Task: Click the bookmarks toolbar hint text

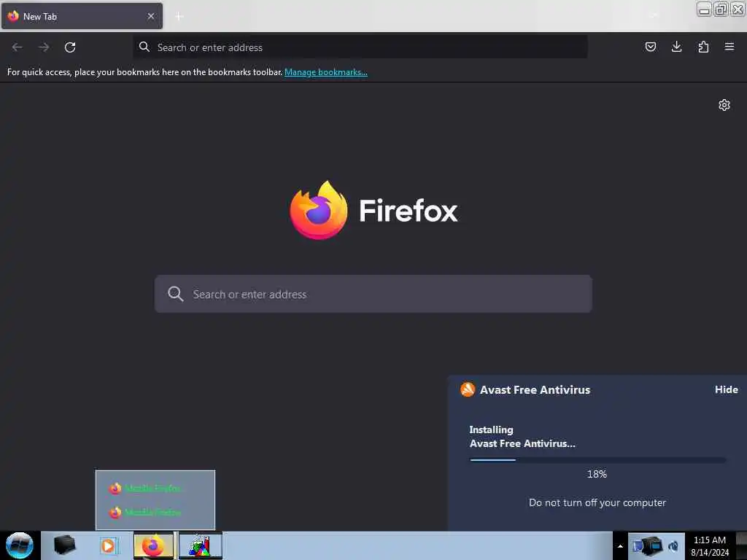Action: pos(145,72)
